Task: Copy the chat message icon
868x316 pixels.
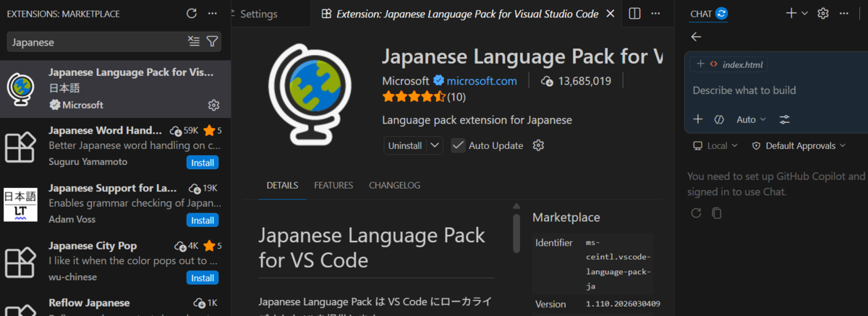Action: (716, 213)
